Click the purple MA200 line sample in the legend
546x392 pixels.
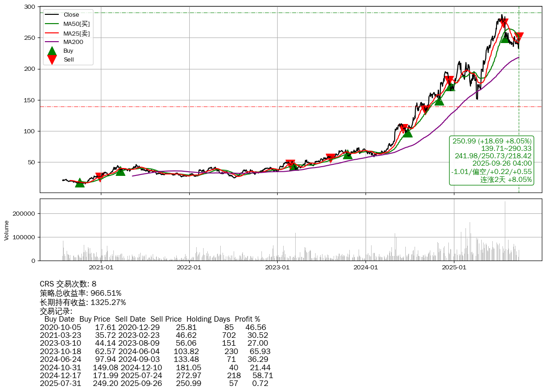(x=52, y=42)
